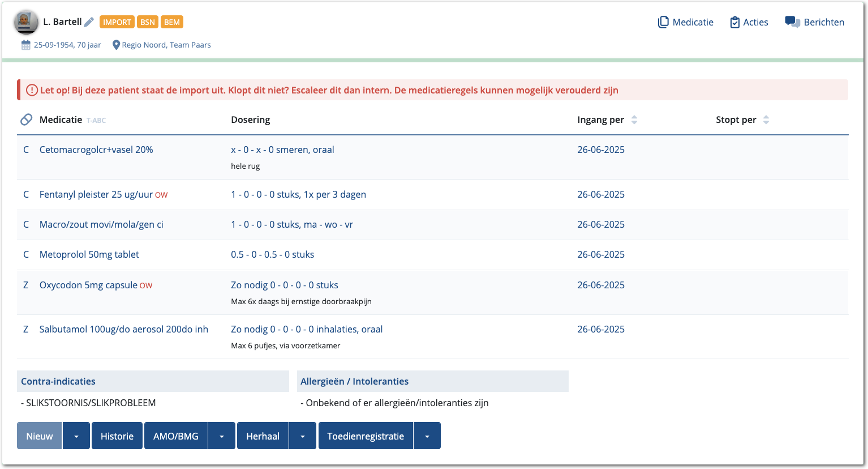Expand the dropdown arrow next to AMO/BMG
The width and height of the screenshot is (868, 469).
(222, 436)
